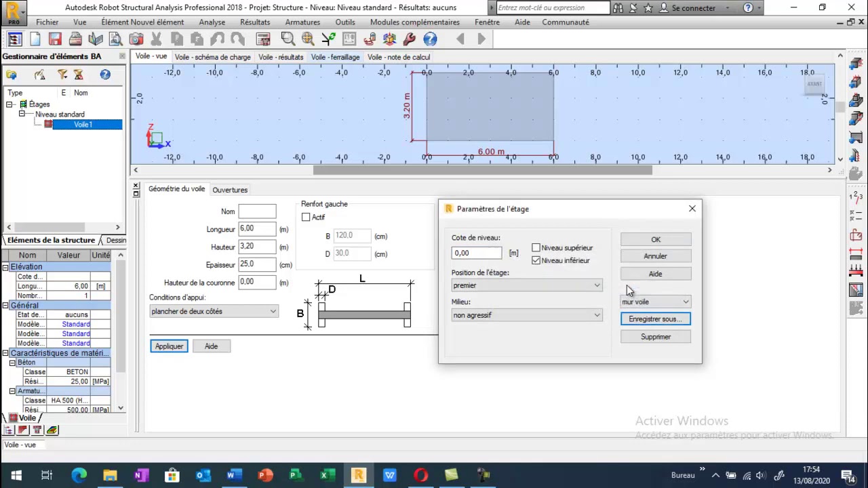Click the red dimension line icon in right toolbar
The width and height of the screenshot is (868, 488).
click(x=856, y=254)
